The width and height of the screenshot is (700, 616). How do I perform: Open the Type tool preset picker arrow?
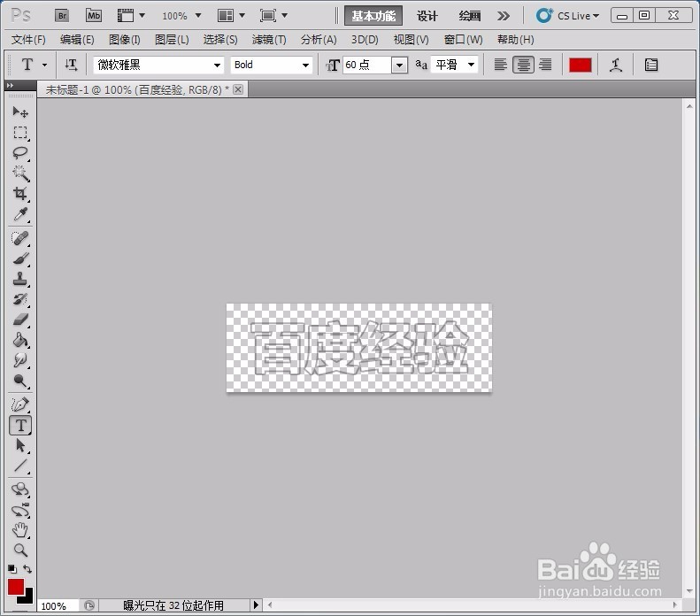(x=44, y=65)
